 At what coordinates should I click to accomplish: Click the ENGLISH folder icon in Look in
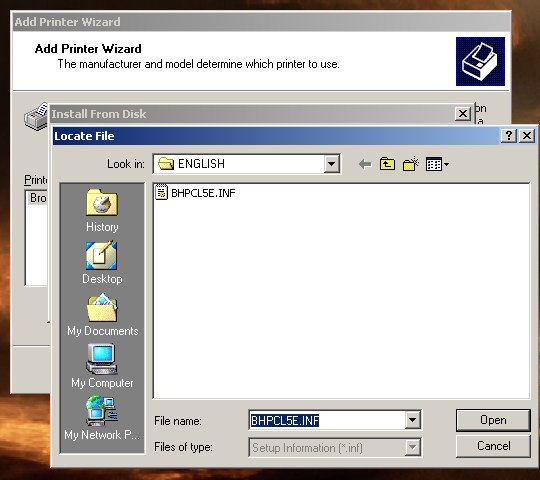[x=166, y=164]
